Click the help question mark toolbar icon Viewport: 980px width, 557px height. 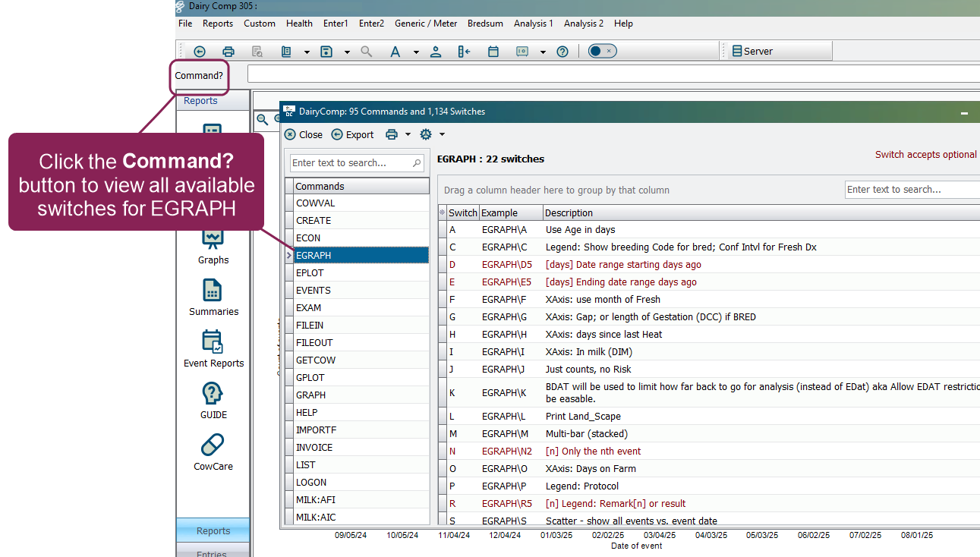click(x=562, y=52)
